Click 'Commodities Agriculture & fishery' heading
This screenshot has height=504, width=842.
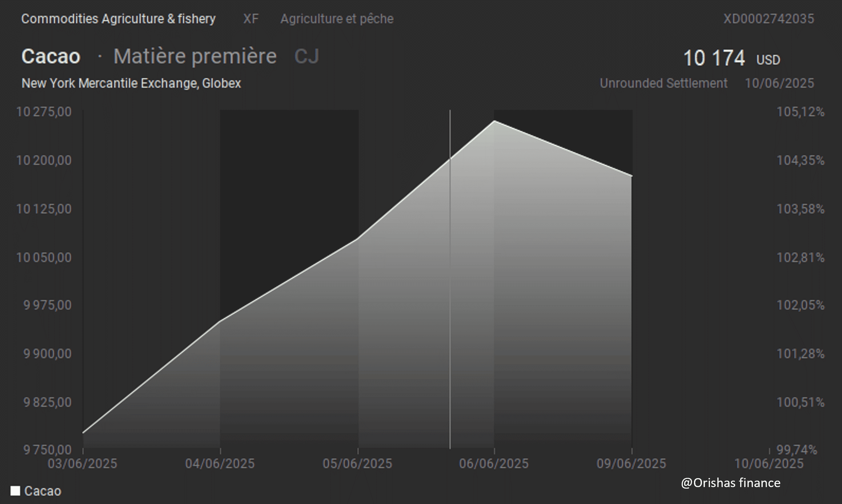coord(118,19)
